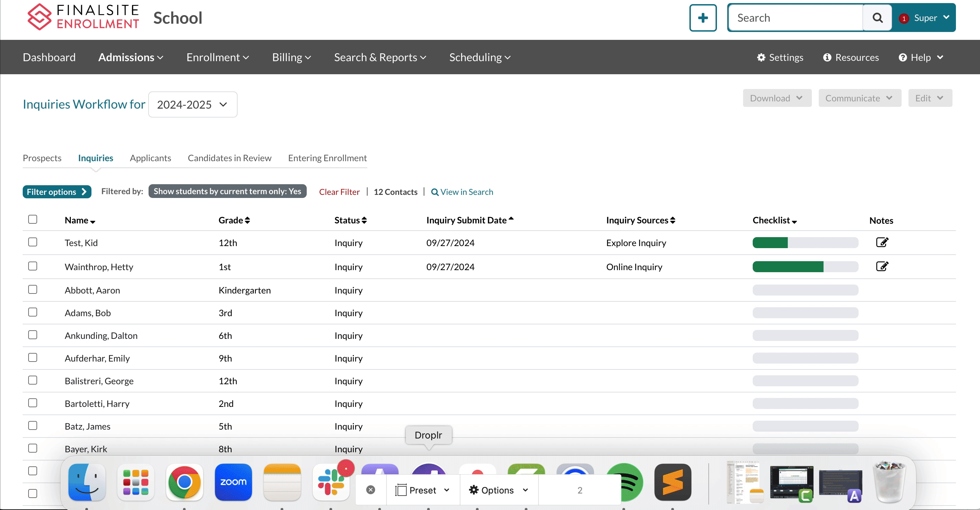
Task: Tick the checkbox next to Batz, James
Action: [33, 425]
